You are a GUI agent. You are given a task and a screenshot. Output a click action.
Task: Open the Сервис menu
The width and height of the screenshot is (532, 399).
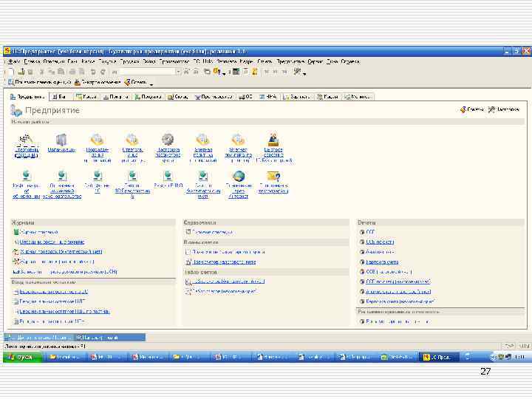(x=316, y=62)
